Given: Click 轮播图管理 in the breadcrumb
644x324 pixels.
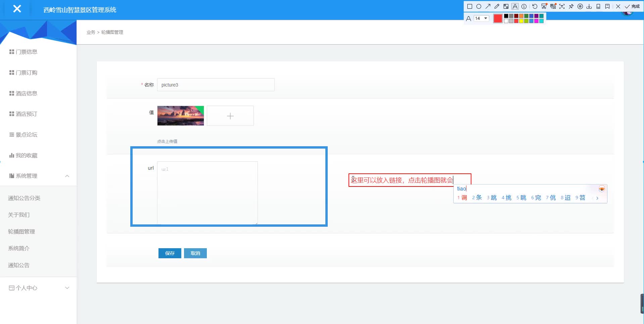Looking at the screenshot, I should [x=112, y=32].
